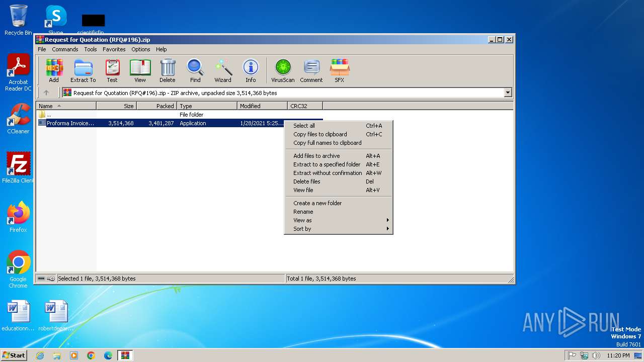The width and height of the screenshot is (644, 362).
Task: Open Edge from the taskbar
Action: coord(108,355)
